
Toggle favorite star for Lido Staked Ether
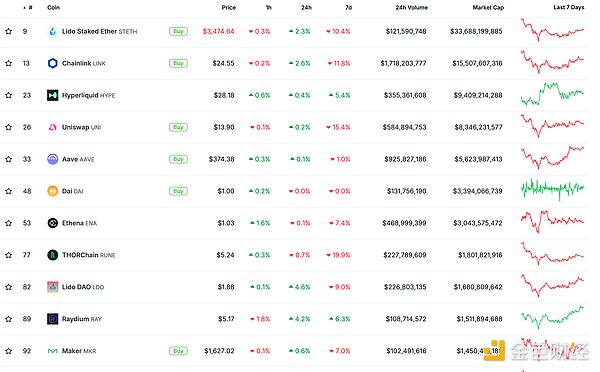point(8,31)
